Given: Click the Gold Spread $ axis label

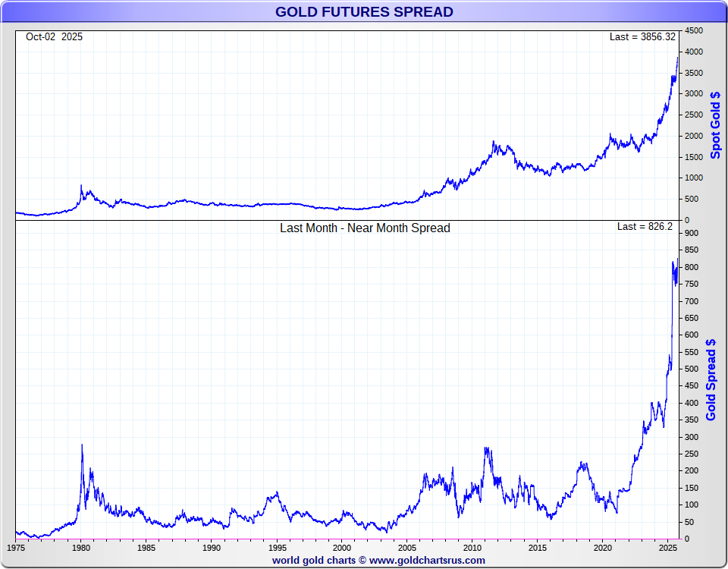Looking at the screenshot, I should tap(711, 380).
